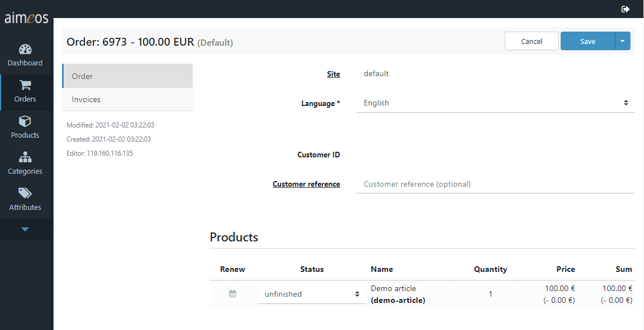644x330 pixels.
Task: Click the aimeos logo
Action: pos(26,17)
